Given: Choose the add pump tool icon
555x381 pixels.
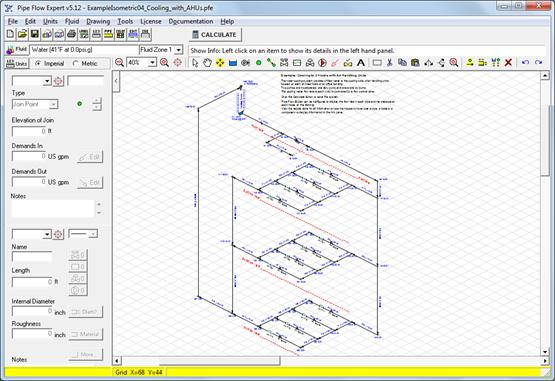Looking at the screenshot, I should (x=322, y=63).
